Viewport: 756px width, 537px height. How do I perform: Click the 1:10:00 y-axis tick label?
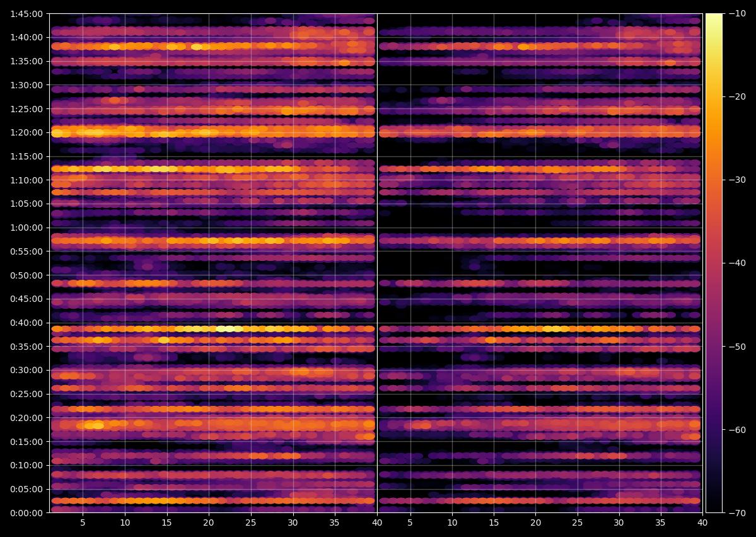[x=26, y=180]
